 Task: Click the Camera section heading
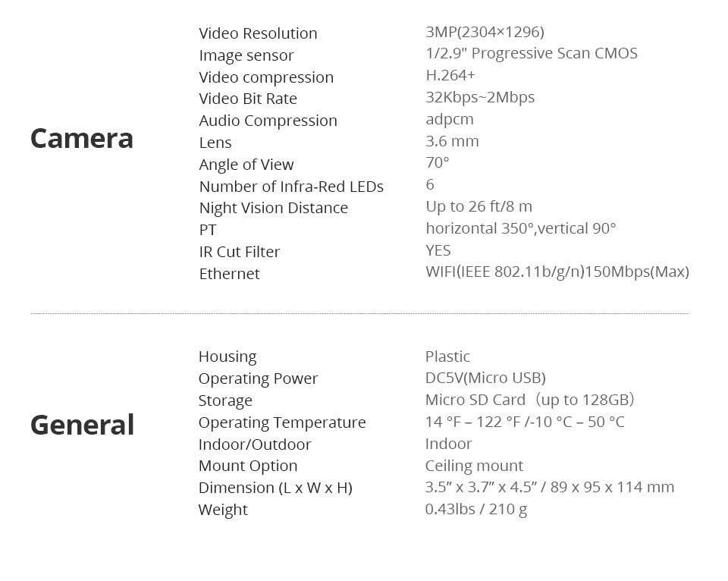coord(82,138)
